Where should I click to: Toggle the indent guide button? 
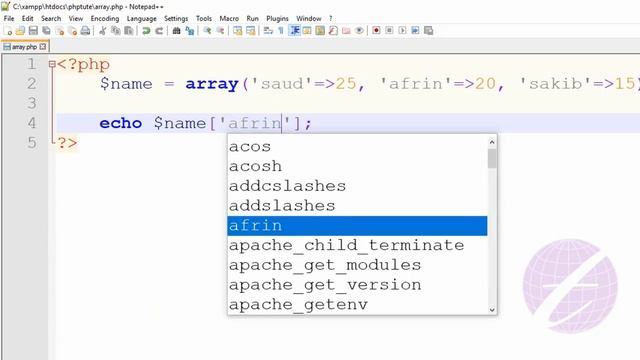tap(294, 31)
